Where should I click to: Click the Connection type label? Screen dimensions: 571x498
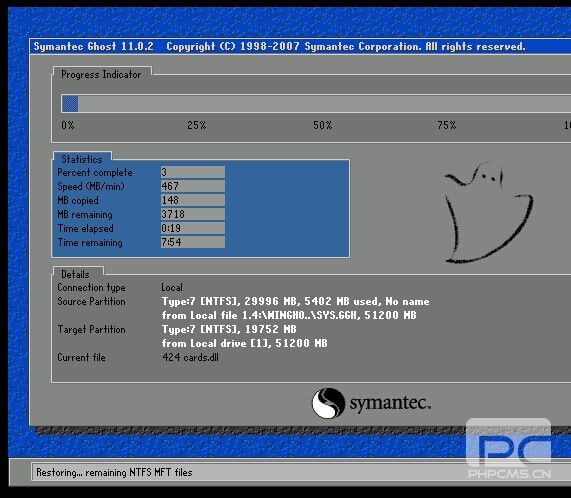point(91,288)
